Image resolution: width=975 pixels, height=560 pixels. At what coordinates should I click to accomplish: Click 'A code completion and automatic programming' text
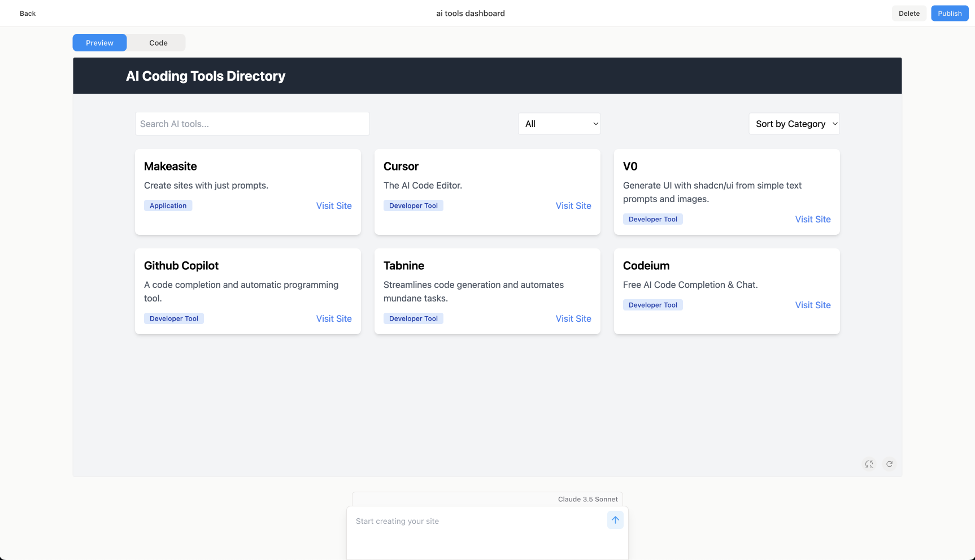coord(241,291)
